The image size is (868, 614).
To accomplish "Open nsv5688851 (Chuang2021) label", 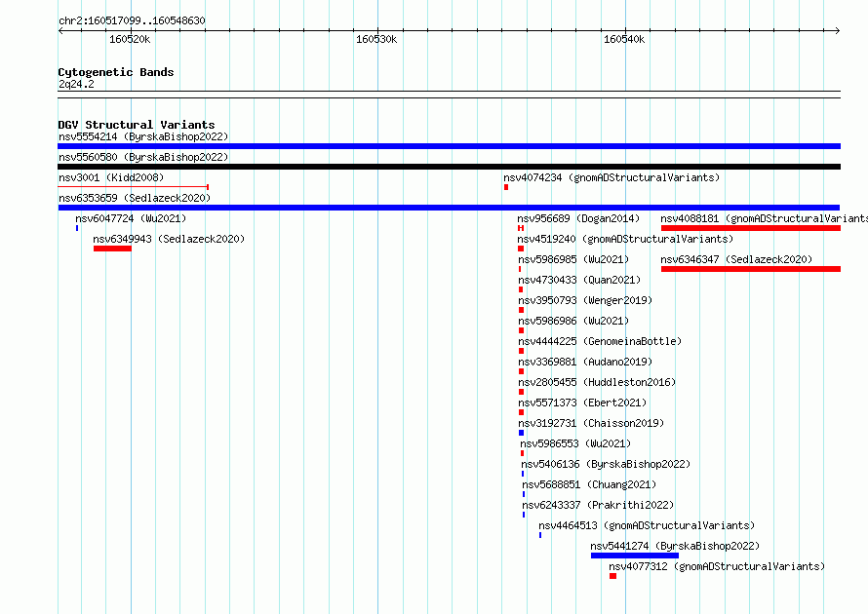I will coord(589,484).
